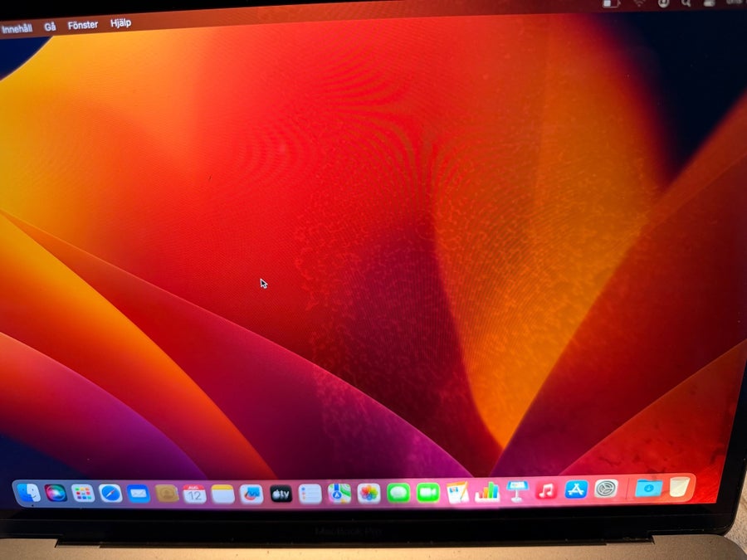The width and height of the screenshot is (747, 560).
Task: Open the Numbers spreadsheet app icon
Action: point(487,492)
